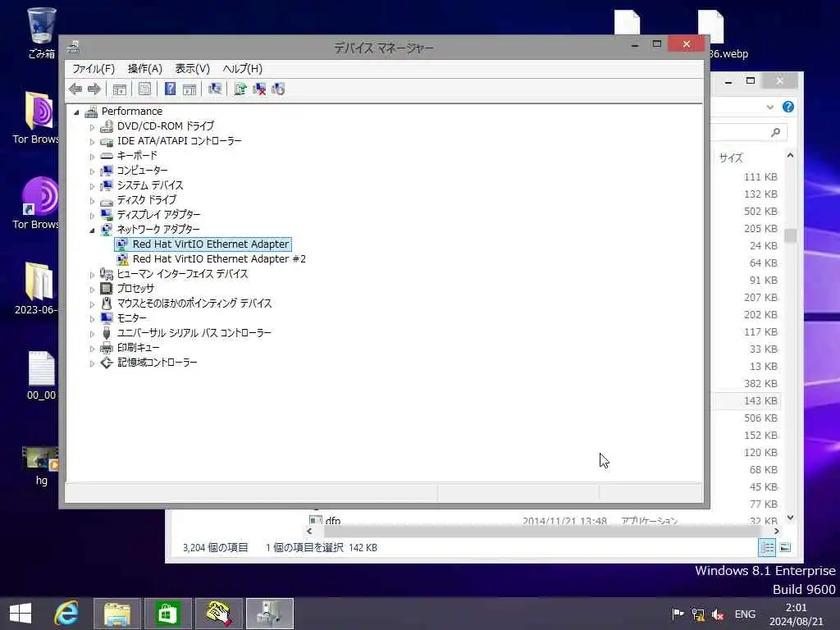The width and height of the screenshot is (840, 630).
Task: Open File Explorer from taskbar
Action: tap(117, 614)
